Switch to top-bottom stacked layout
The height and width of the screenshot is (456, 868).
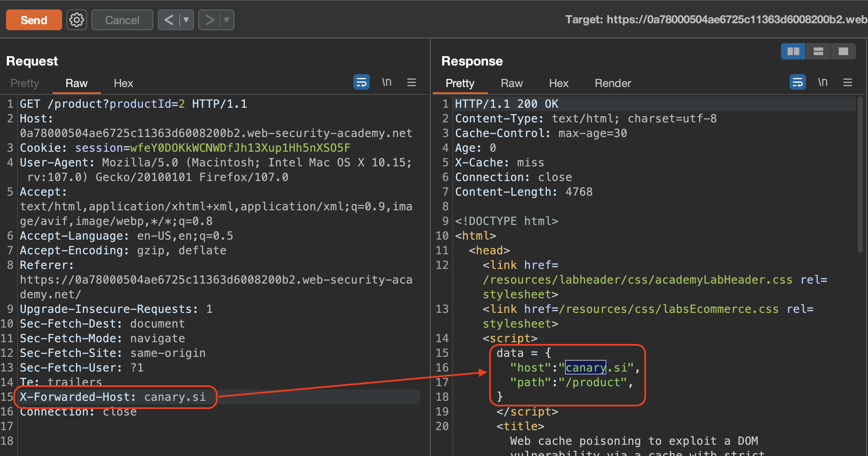[818, 52]
